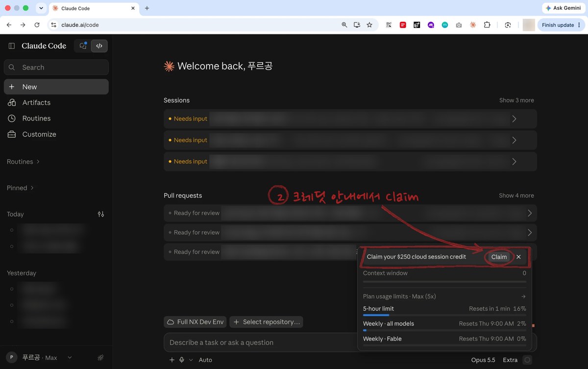The image size is (588, 369).
Task: Click the usage ring indicator icon
Action: [x=528, y=360]
